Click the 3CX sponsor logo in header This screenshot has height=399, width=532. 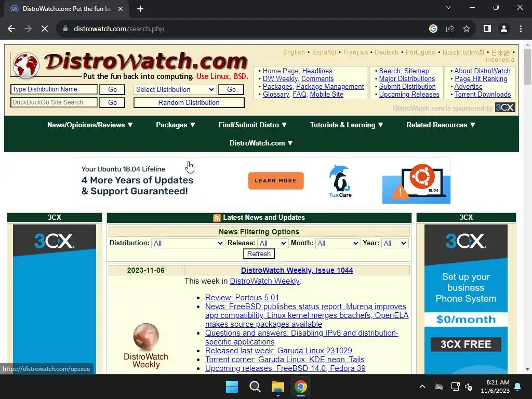505,108
